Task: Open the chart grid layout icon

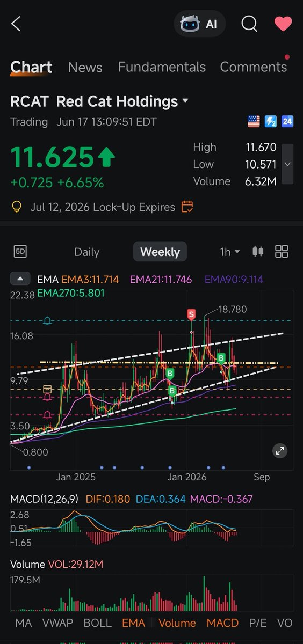Action: pos(282,251)
